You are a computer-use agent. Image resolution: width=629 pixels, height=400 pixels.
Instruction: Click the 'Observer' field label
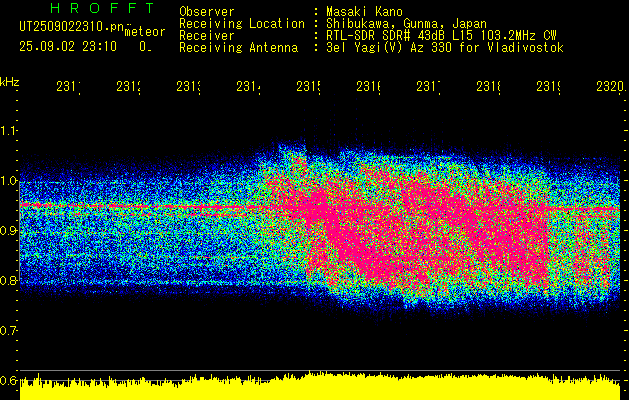pos(207,12)
